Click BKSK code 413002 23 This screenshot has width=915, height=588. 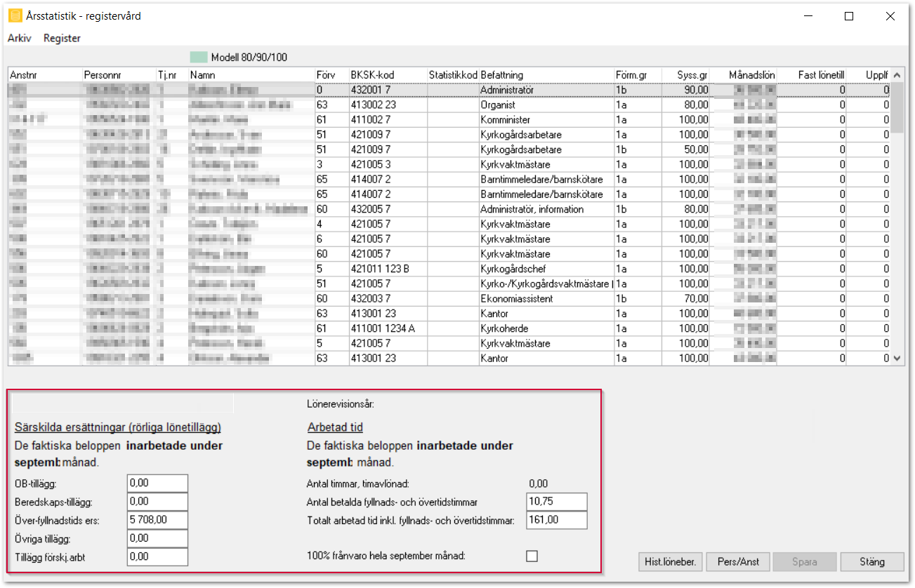[388, 105]
